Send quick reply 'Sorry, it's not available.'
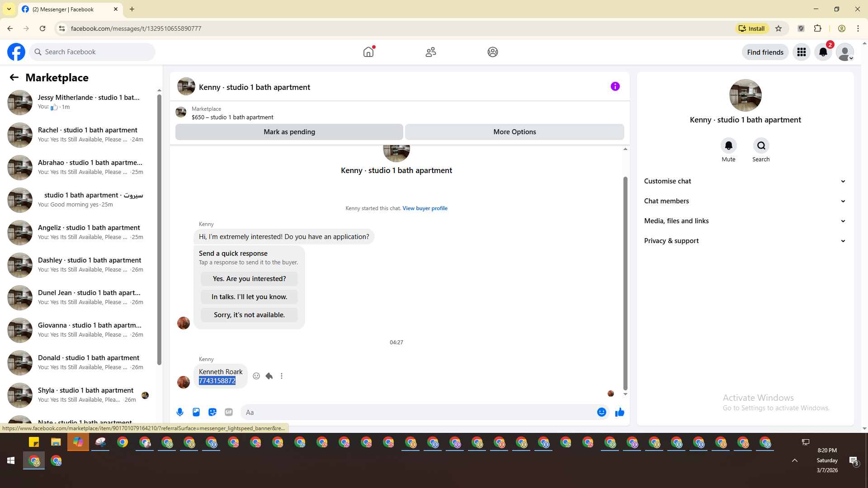Viewport: 868px width, 488px height. pyautogui.click(x=249, y=315)
